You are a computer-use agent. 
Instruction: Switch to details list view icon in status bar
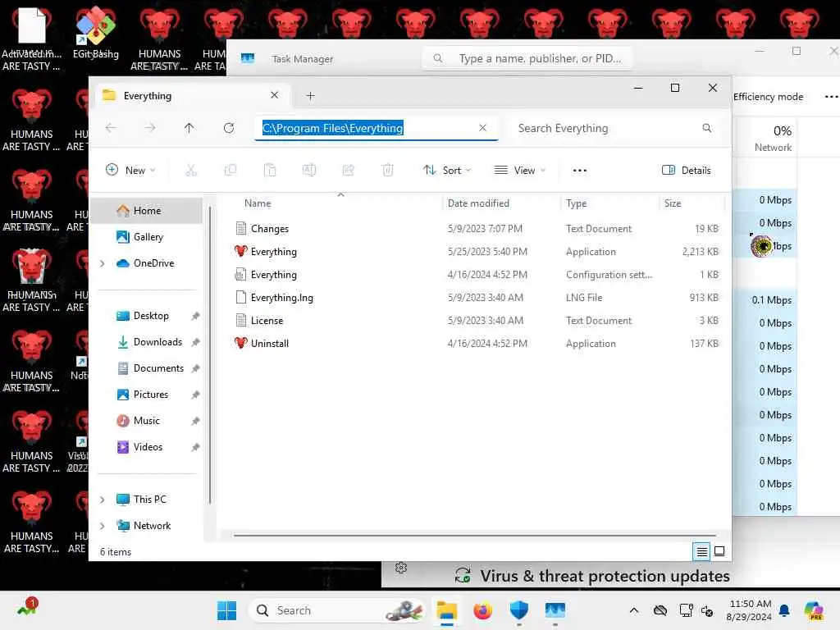702,551
